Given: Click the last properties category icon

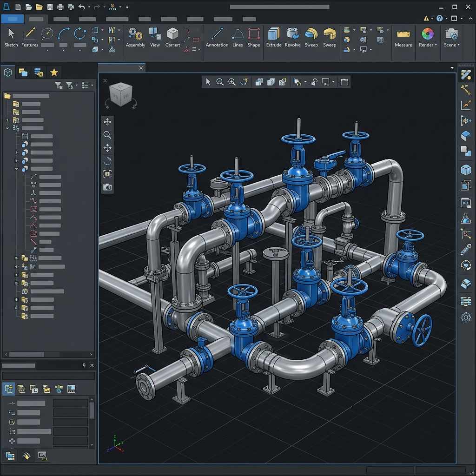Looking at the screenshot, I should pyautogui.click(x=71, y=389).
